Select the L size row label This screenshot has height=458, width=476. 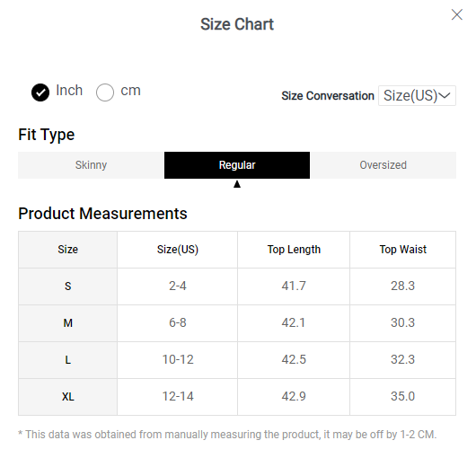pyautogui.click(x=67, y=360)
